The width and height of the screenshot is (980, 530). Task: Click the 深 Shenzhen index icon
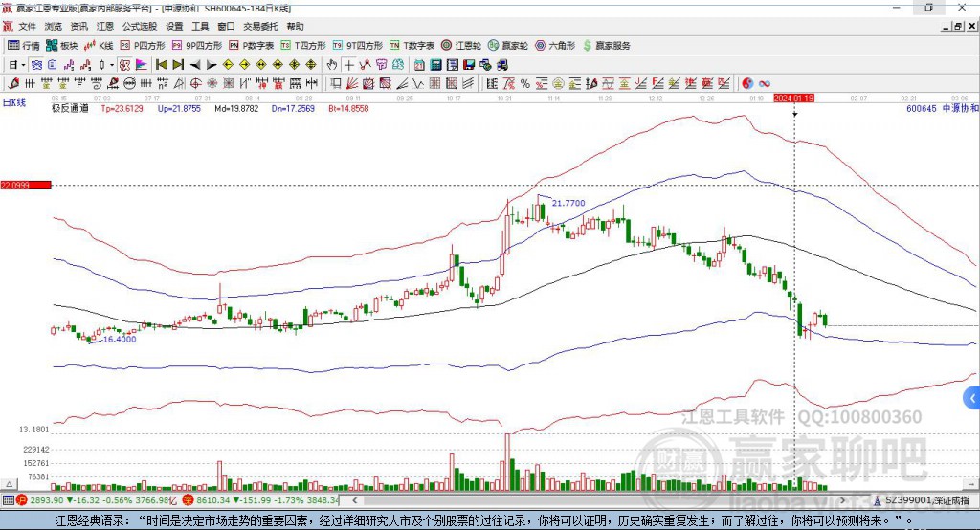point(189,500)
